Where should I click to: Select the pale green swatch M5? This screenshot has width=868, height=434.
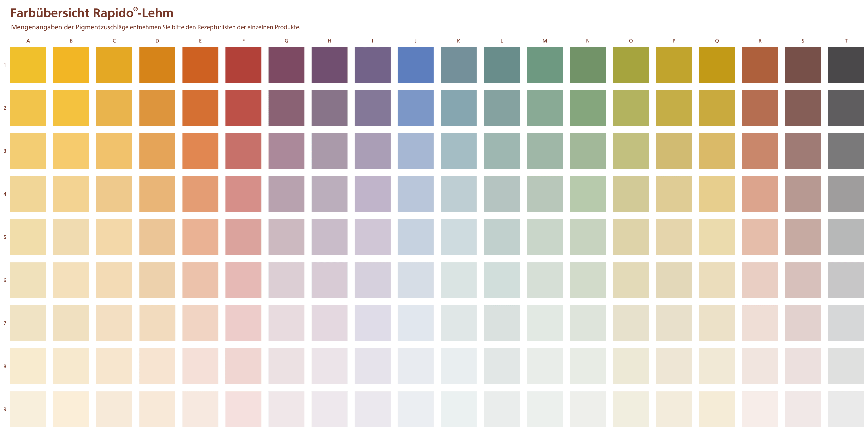click(x=544, y=237)
